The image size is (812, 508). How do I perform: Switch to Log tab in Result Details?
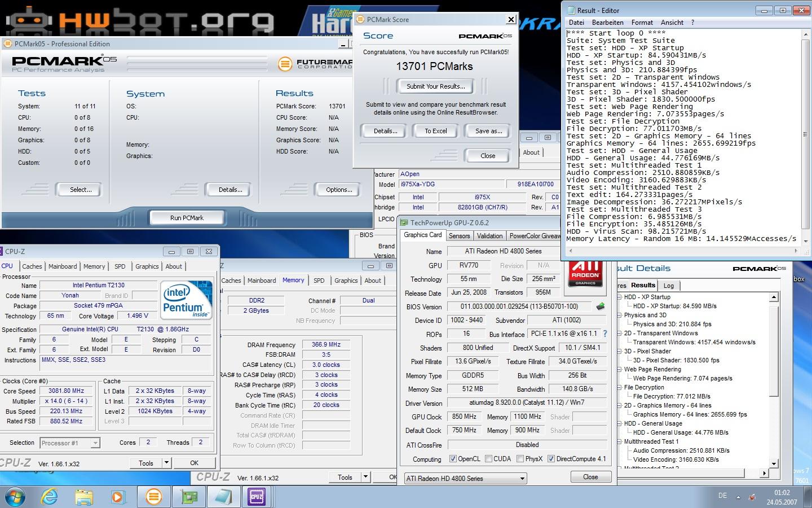pos(668,286)
